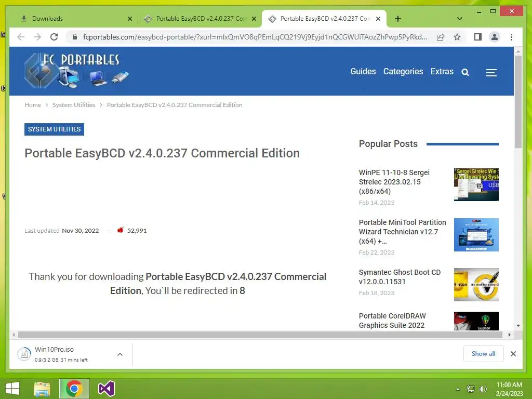Share this page icon
This screenshot has width=532, height=399.
441,37
